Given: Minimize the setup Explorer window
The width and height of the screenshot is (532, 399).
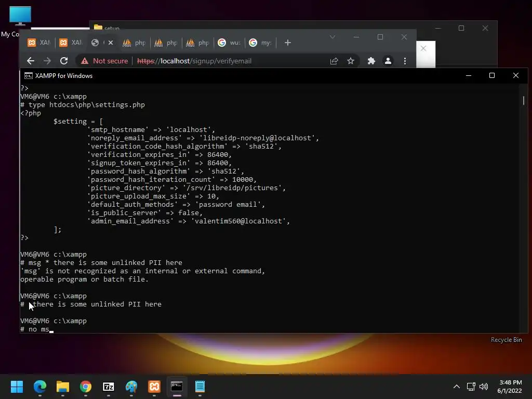Looking at the screenshot, I should click(x=438, y=28).
